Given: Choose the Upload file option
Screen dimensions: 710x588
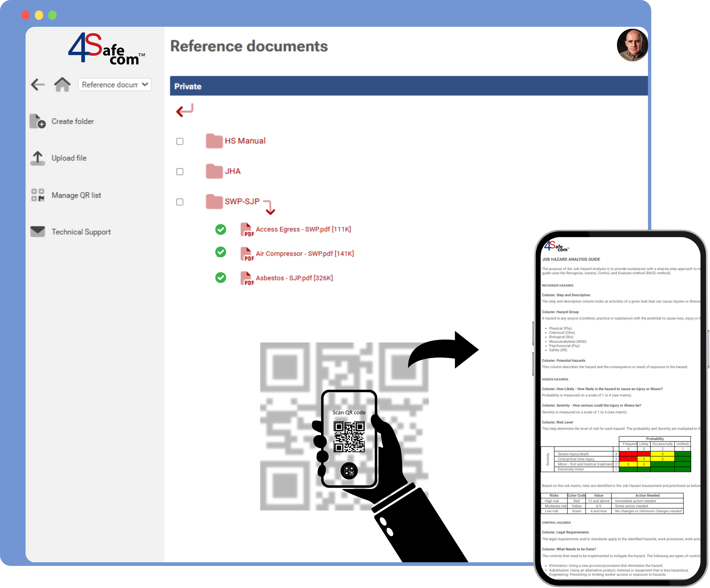Looking at the screenshot, I should tap(69, 158).
